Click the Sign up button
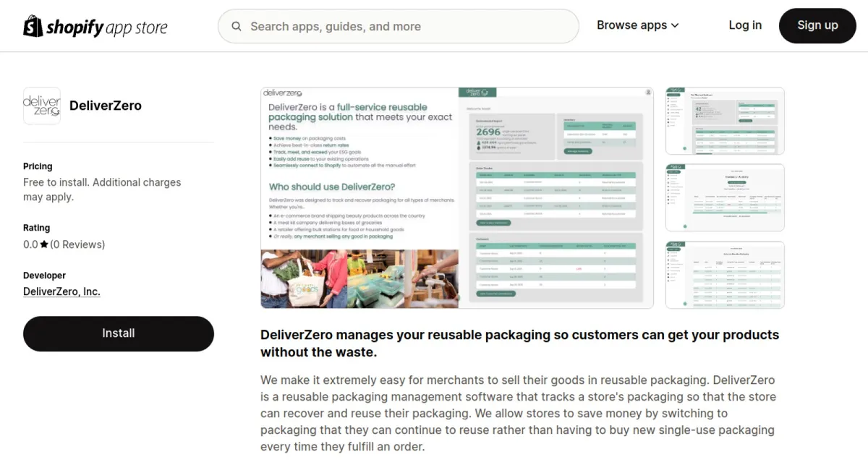 pyautogui.click(x=817, y=26)
